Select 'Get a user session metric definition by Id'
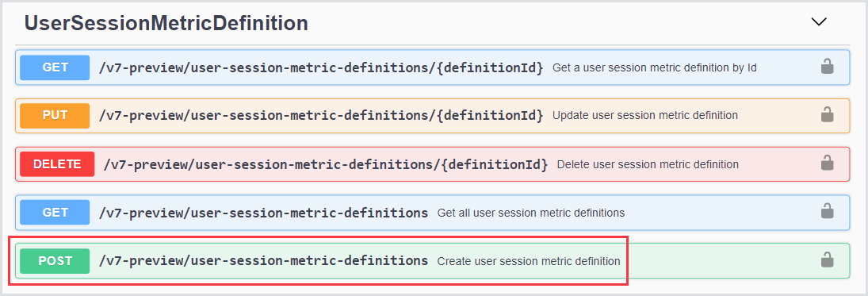 point(654,67)
